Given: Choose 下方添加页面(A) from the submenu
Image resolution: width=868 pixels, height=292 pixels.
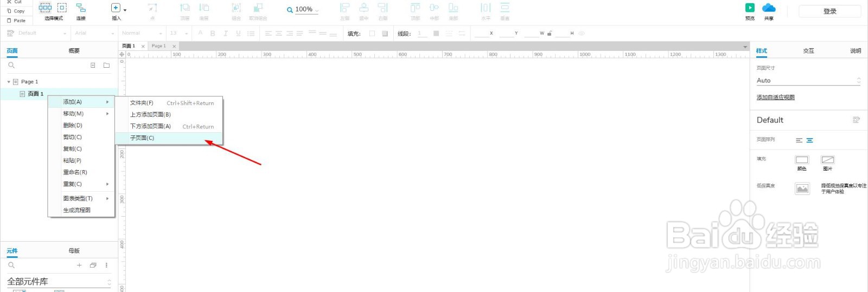Looking at the screenshot, I should coord(169,126).
